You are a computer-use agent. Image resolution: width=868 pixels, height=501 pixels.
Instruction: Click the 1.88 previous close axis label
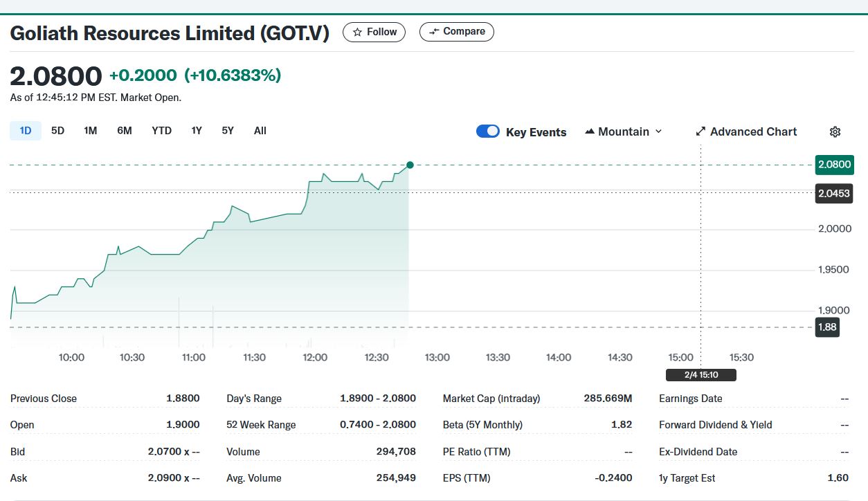coord(827,327)
